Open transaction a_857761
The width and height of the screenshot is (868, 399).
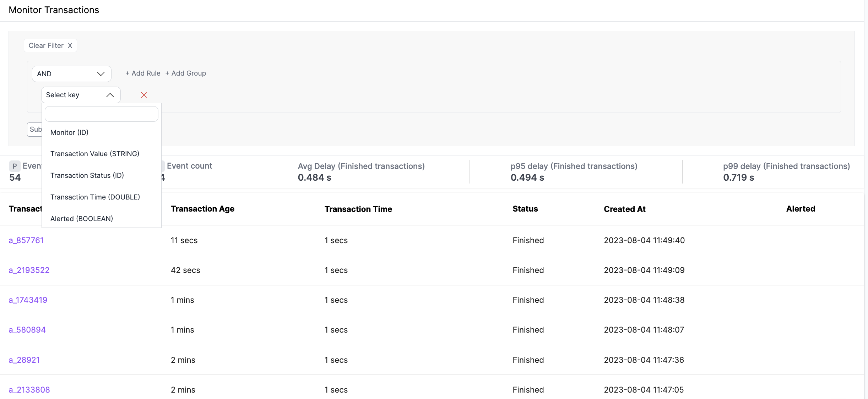pos(26,240)
